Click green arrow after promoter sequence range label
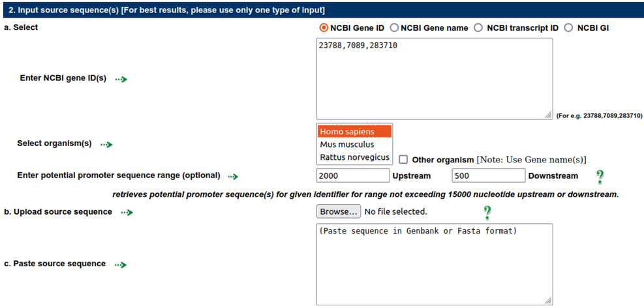Viewport: 644px width, 306px height. (x=234, y=177)
